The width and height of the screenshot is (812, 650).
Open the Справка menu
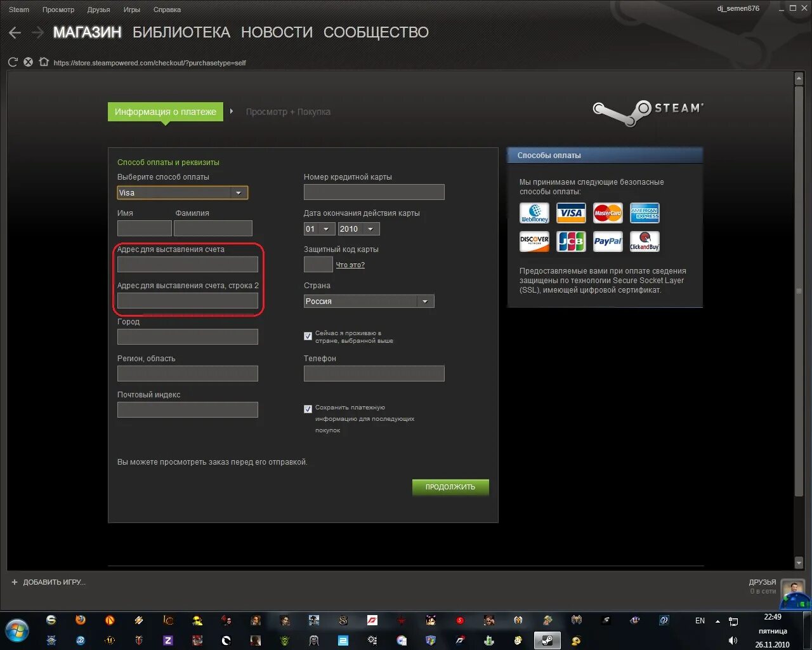[167, 10]
